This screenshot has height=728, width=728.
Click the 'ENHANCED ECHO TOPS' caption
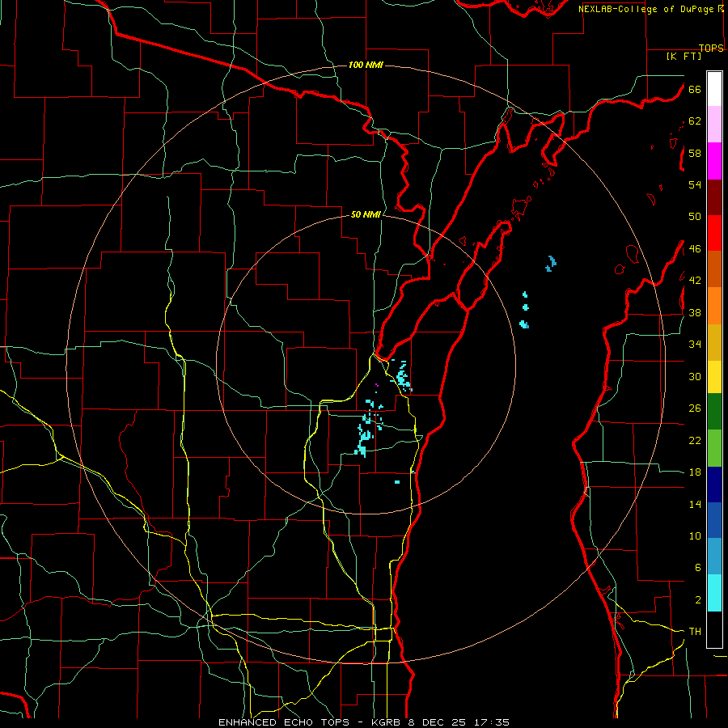283,722
